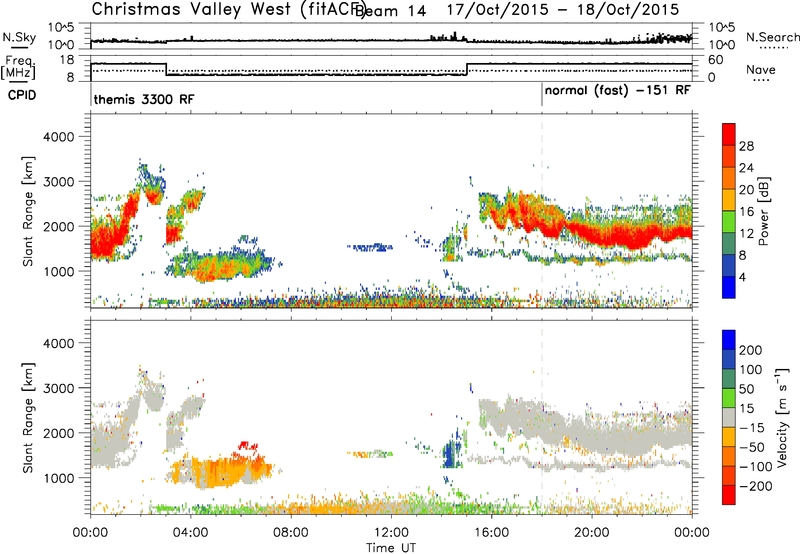The image size is (800, 554).
Task: Click the '04:00' time tick label
Action: [x=191, y=533]
